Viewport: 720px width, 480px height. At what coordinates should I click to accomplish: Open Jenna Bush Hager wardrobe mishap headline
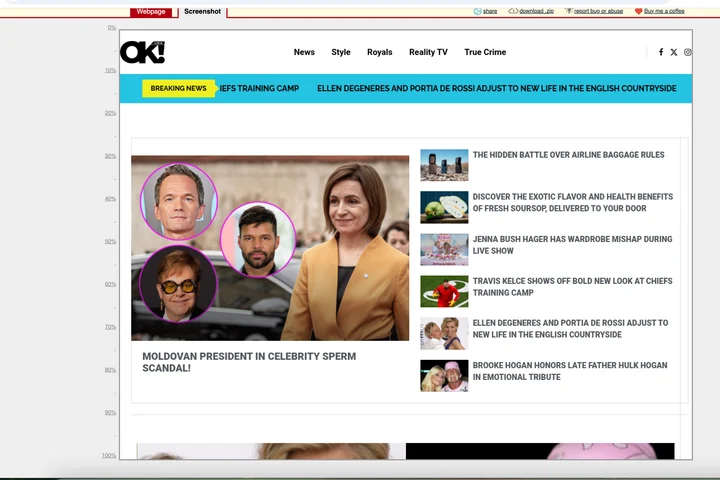point(572,245)
